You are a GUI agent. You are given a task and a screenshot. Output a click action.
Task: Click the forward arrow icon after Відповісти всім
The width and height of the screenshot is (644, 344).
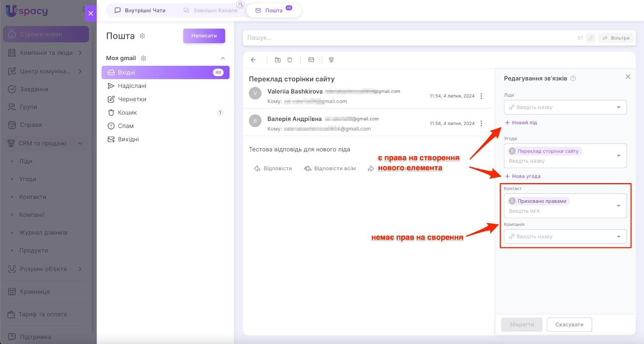[371, 168]
